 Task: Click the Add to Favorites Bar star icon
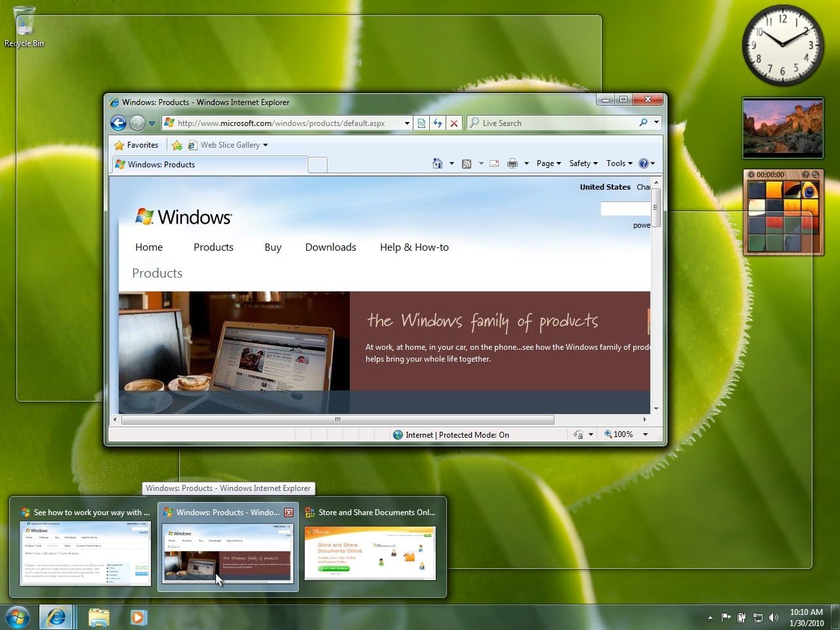(x=177, y=144)
